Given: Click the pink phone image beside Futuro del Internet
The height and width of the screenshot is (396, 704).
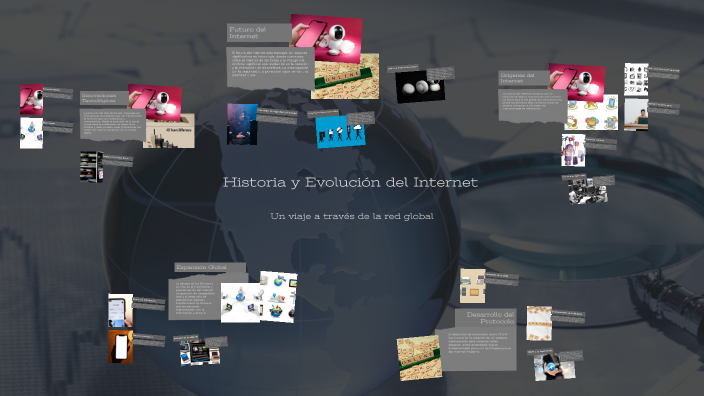Looking at the screenshot, I should point(326,38).
